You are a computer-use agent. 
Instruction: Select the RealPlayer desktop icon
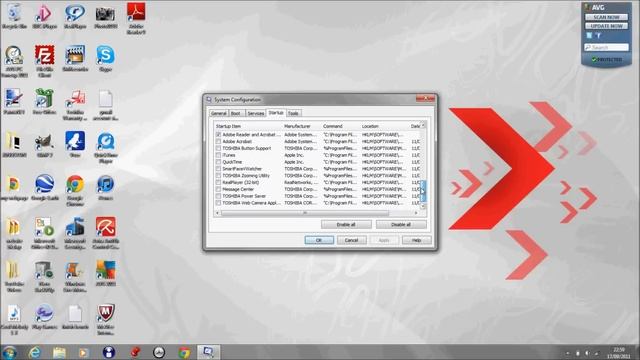tap(75, 16)
